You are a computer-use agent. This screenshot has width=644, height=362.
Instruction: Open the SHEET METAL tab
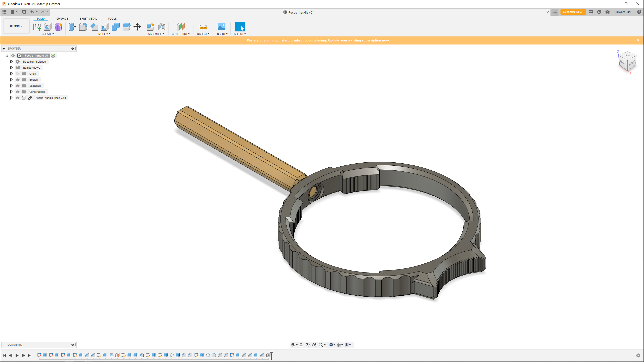88,19
